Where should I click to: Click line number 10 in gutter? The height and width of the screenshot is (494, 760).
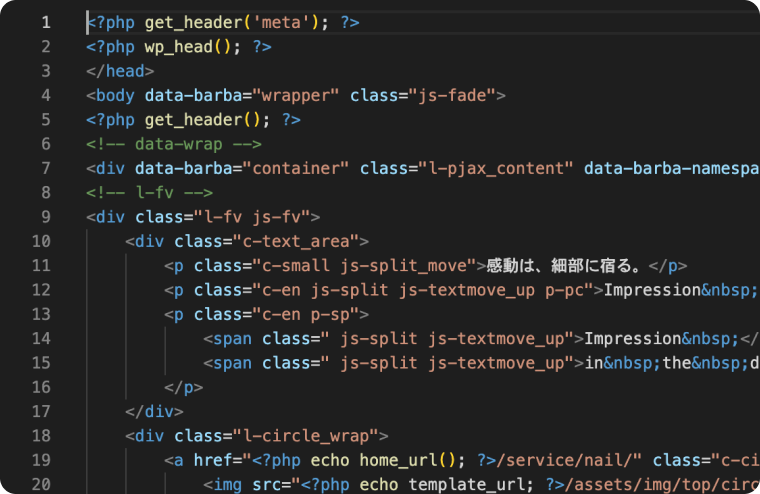click(x=41, y=241)
